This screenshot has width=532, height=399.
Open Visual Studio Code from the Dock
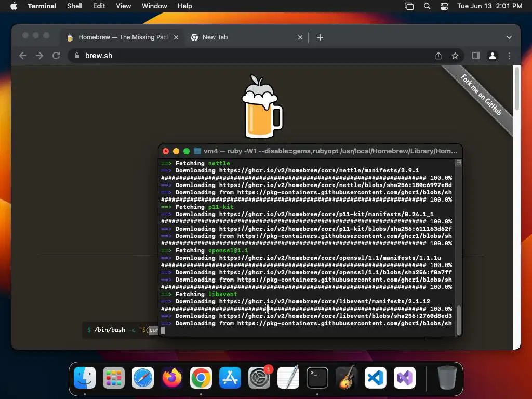coord(375,378)
